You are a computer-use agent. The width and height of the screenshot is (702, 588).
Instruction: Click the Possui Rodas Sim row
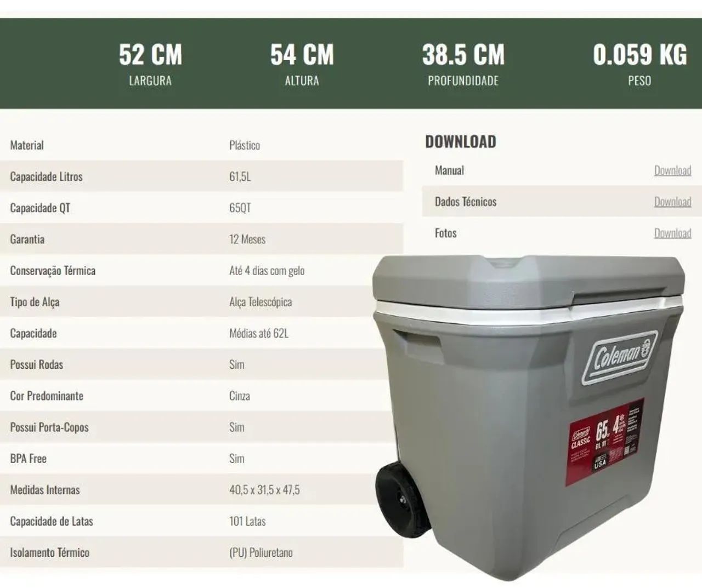(165, 364)
